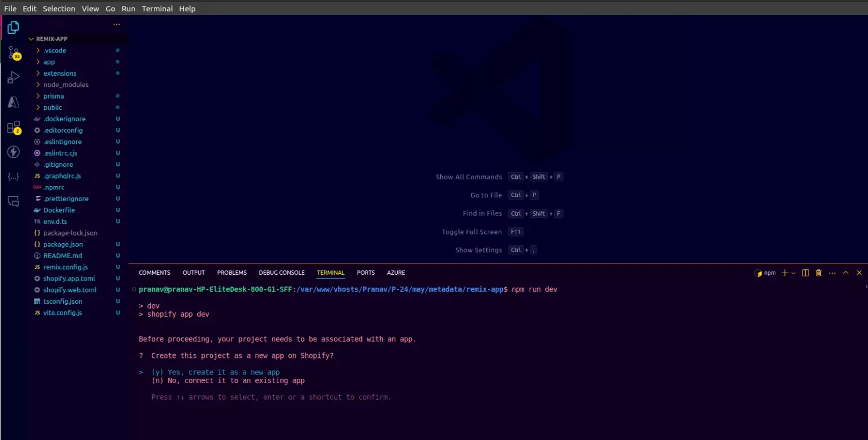
Task: Open the .editorconfig file
Action: (x=63, y=130)
